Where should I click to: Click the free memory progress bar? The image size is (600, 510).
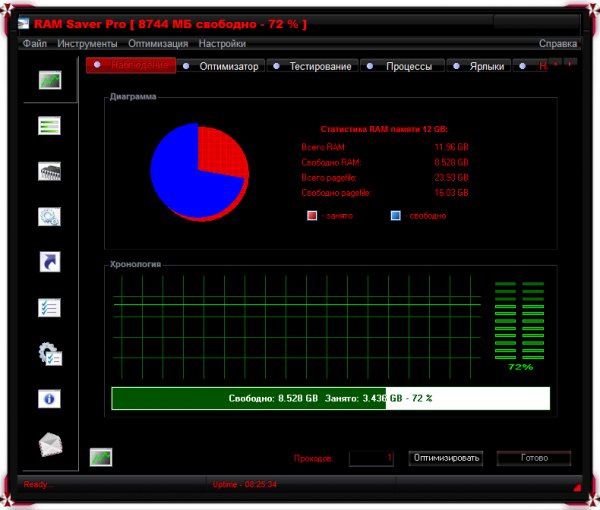pyautogui.click(x=331, y=398)
